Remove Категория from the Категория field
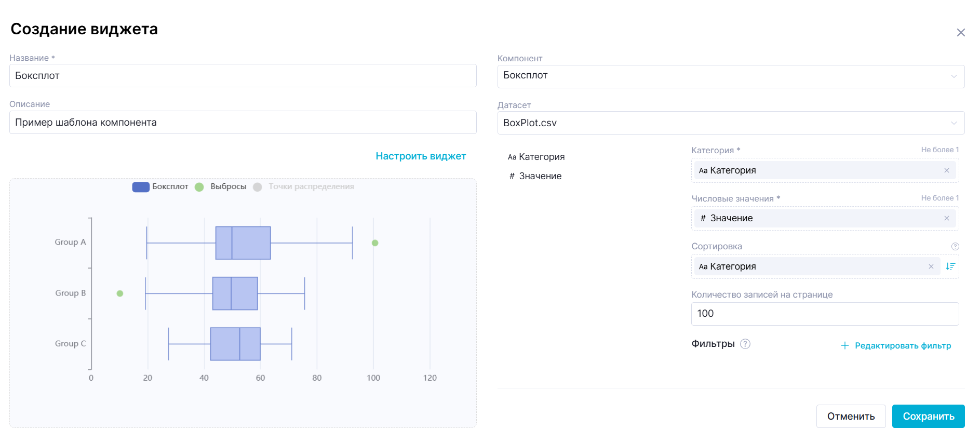The height and width of the screenshot is (442, 980). [946, 170]
